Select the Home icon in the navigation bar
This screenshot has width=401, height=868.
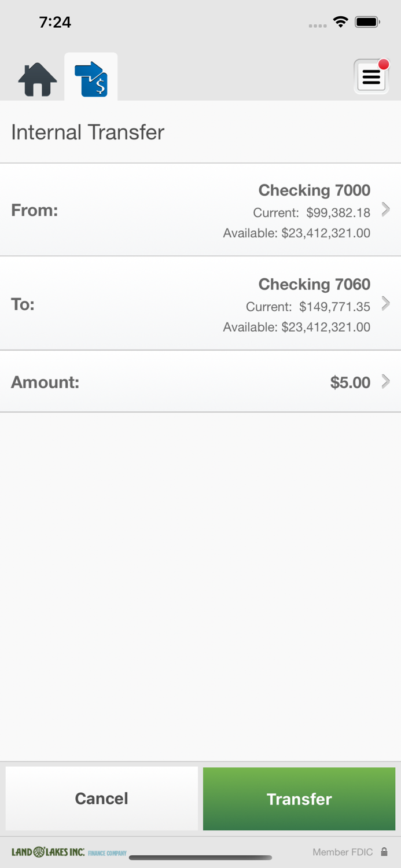click(36, 79)
